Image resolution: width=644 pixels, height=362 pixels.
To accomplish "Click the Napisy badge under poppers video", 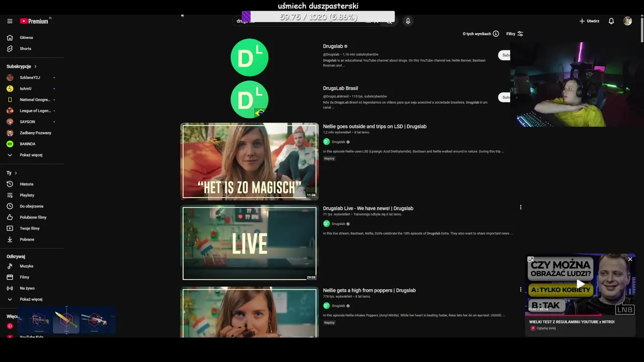I will tap(330, 323).
